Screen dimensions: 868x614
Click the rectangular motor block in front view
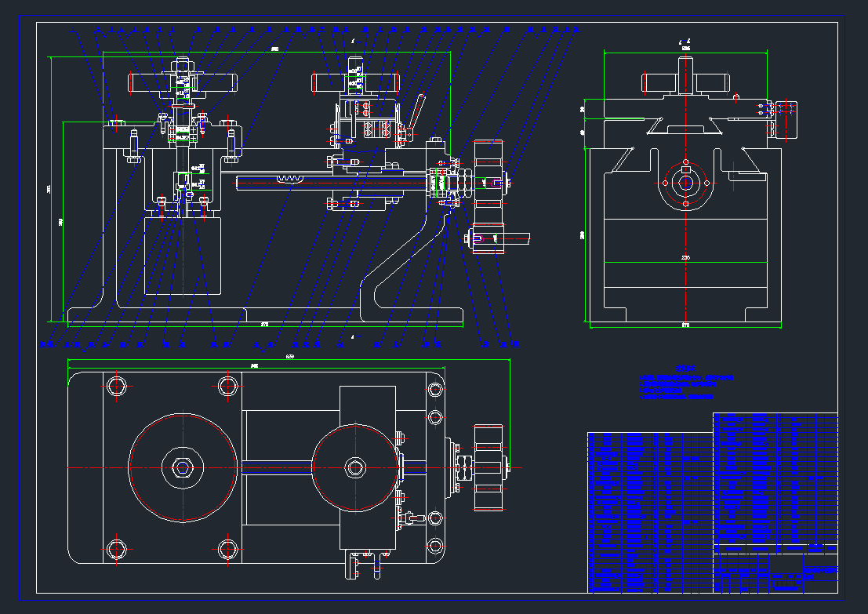183,256
